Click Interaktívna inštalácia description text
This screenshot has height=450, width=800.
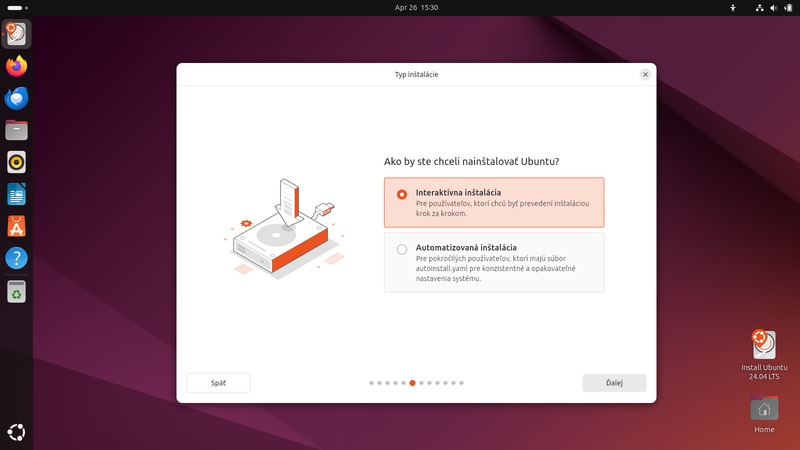pos(502,208)
